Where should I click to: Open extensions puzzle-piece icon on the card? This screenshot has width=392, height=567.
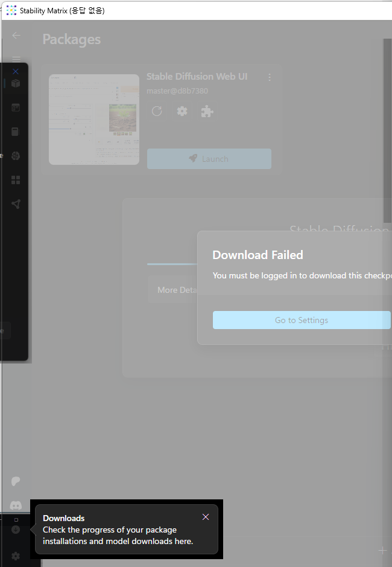click(x=207, y=111)
